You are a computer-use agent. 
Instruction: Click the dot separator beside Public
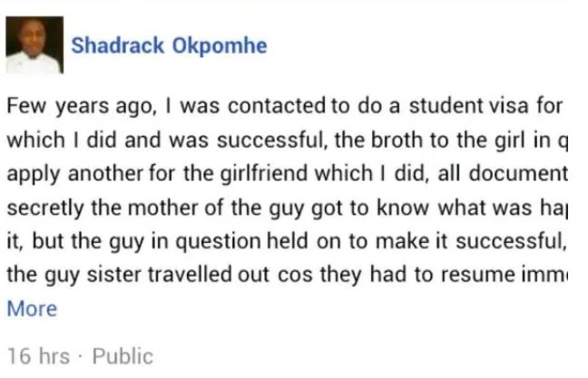click(80, 356)
